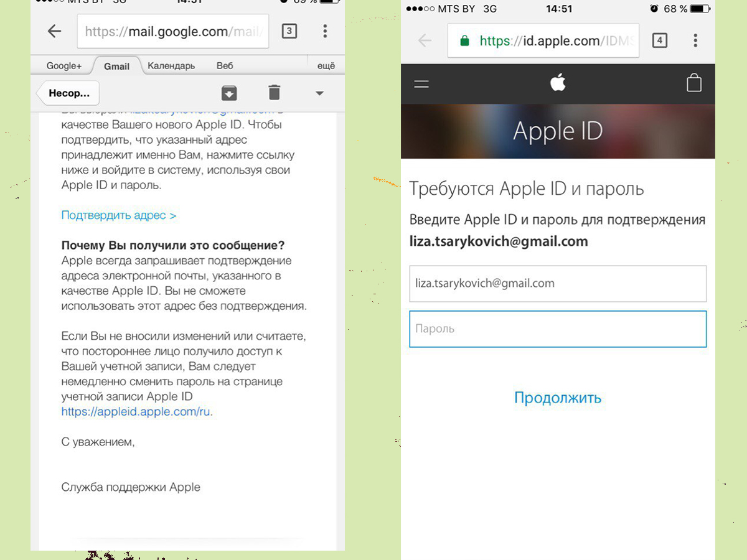Image resolution: width=747 pixels, height=560 pixels.
Task: Click Служба поддержки Apple signature
Action: click(x=131, y=487)
